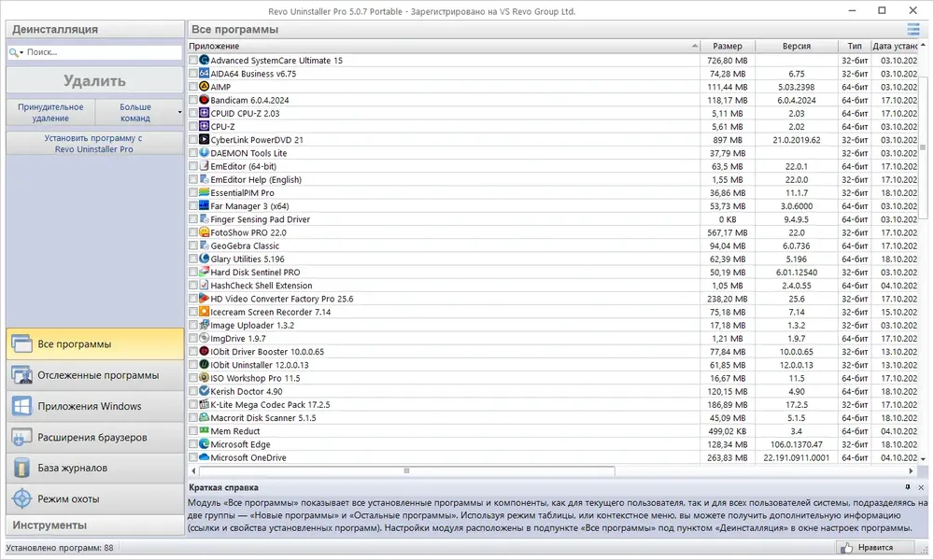Open Приложения Windows section

click(x=95, y=406)
